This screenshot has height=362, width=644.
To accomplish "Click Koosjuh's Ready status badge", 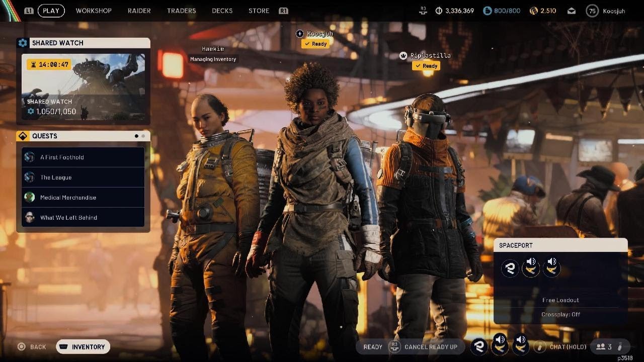I will coord(315,44).
